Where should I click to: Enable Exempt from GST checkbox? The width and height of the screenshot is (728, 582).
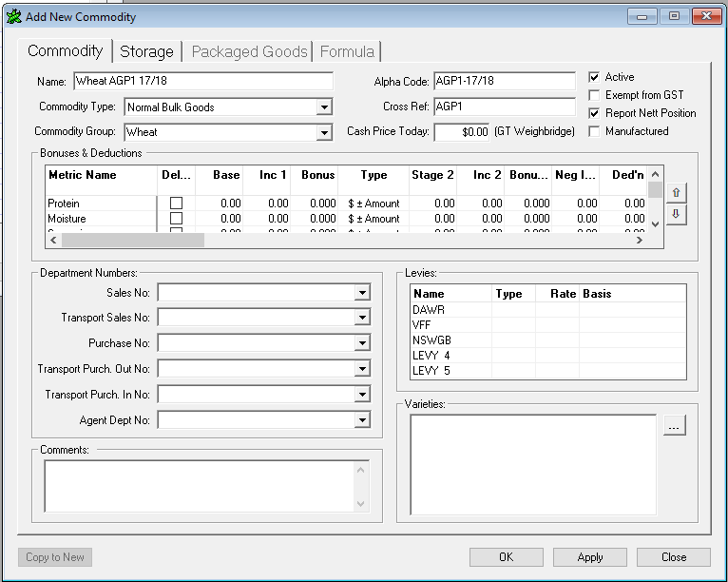[594, 95]
